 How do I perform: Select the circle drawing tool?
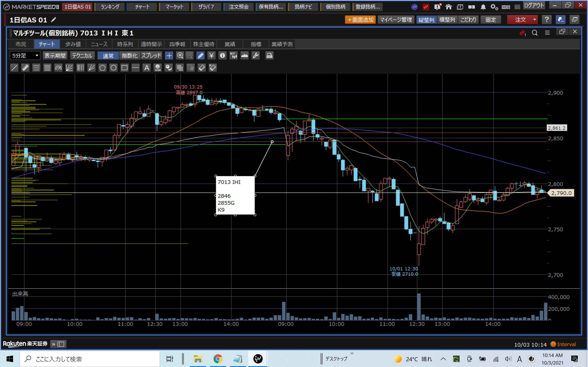point(113,68)
